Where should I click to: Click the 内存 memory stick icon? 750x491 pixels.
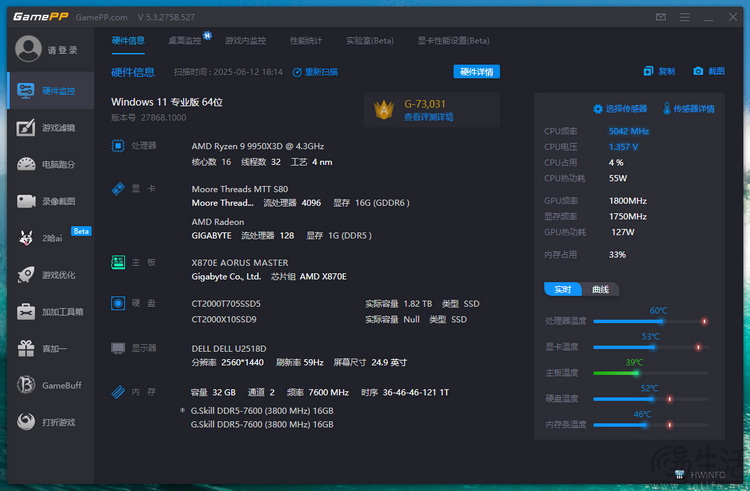118,392
